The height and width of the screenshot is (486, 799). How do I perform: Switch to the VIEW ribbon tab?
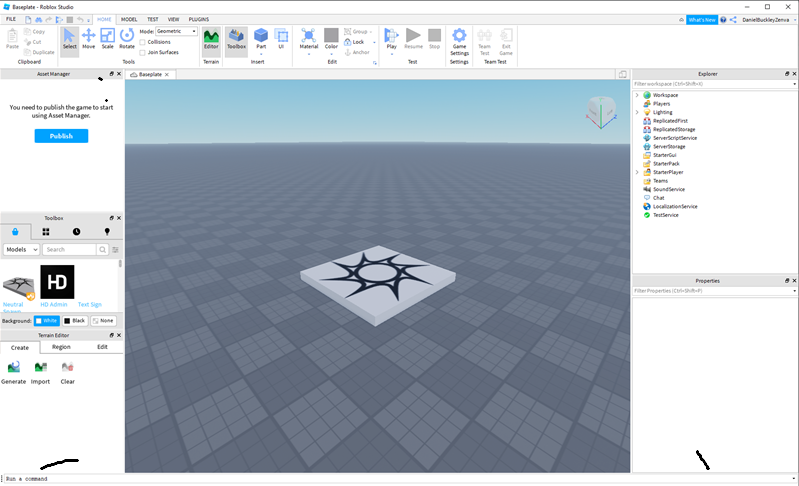click(x=174, y=19)
